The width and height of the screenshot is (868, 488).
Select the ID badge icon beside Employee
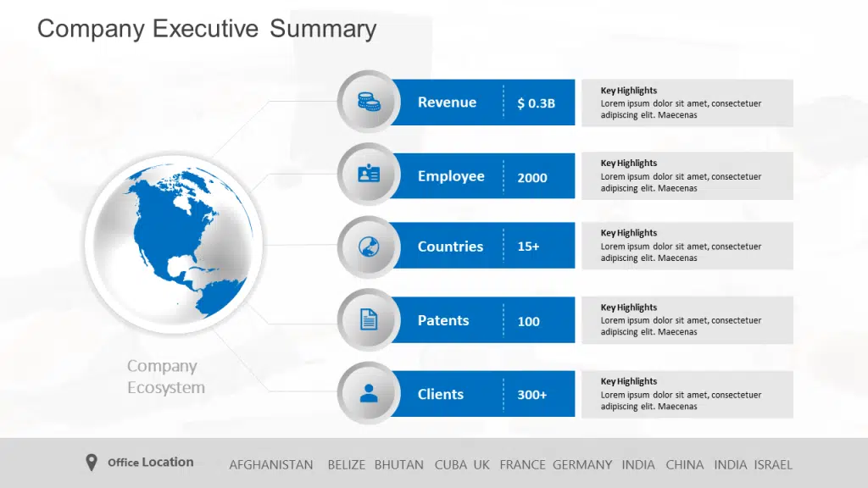tap(368, 175)
